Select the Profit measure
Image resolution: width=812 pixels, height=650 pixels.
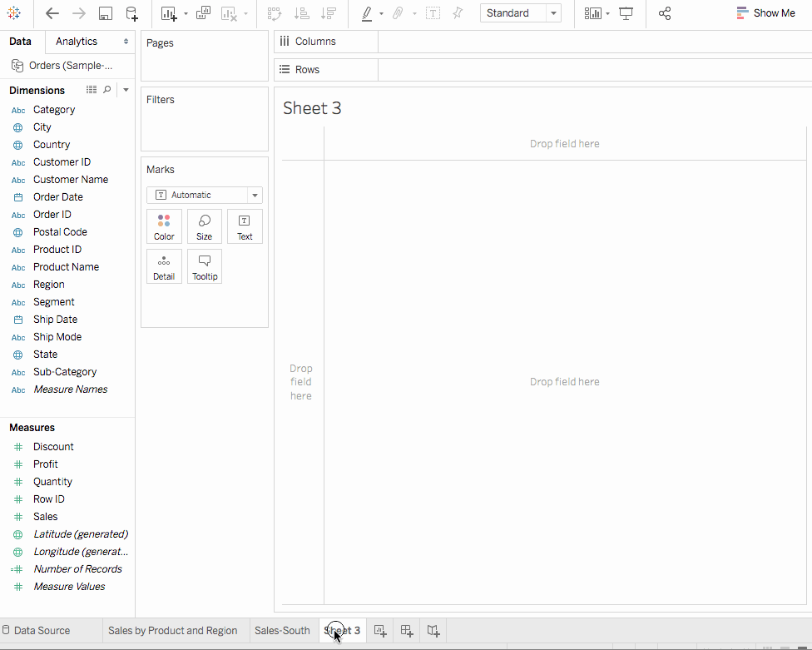pyautogui.click(x=46, y=464)
